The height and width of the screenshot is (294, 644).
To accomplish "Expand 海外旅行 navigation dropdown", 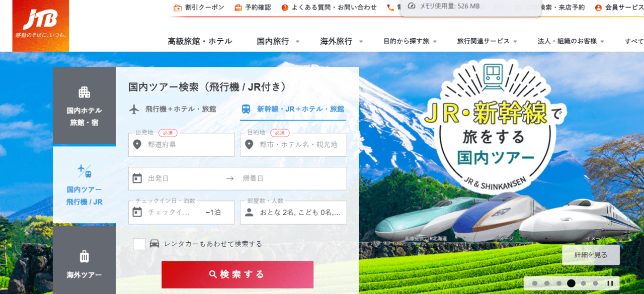I will pos(341,41).
